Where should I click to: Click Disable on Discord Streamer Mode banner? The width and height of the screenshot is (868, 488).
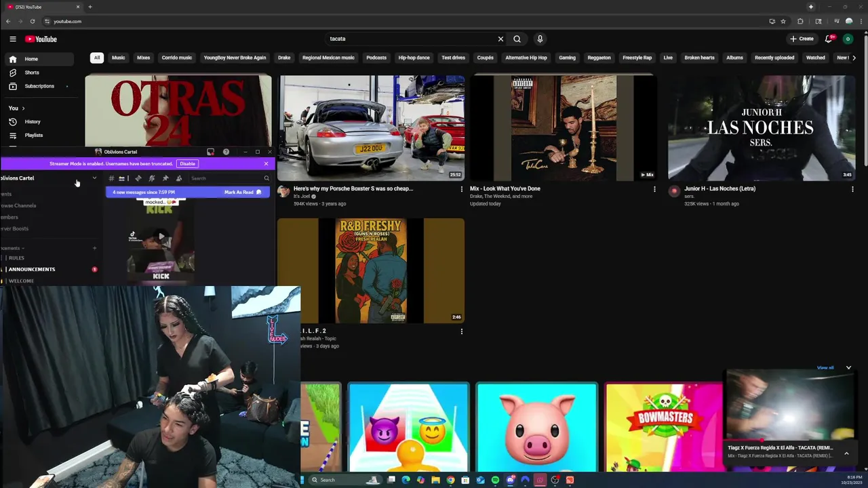[187, 163]
